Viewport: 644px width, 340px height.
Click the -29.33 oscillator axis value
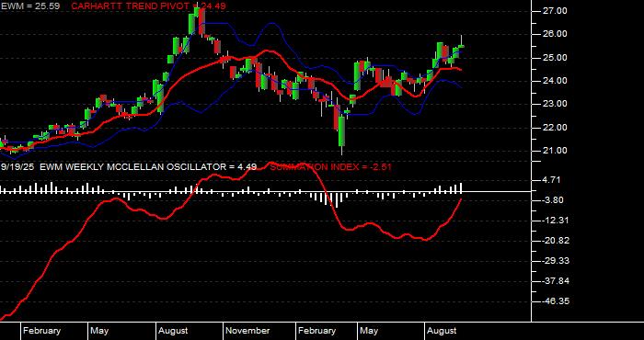(556, 261)
